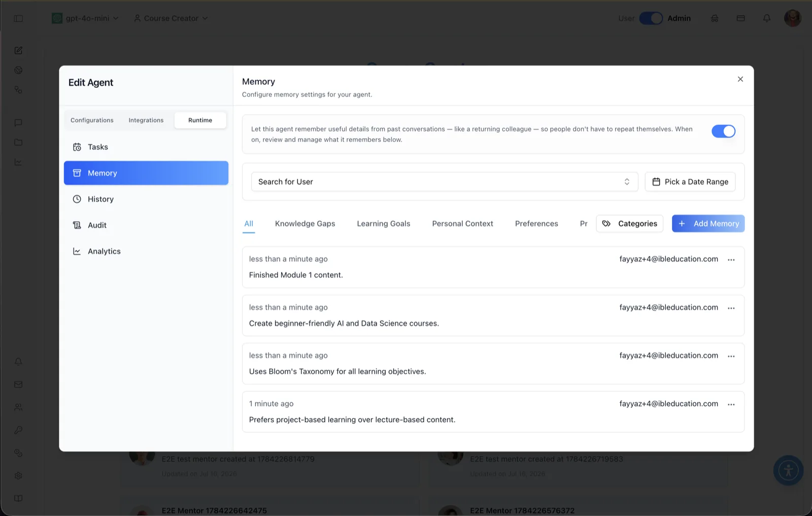Select the Personal Context tab
Image resolution: width=812 pixels, height=516 pixels.
point(462,223)
